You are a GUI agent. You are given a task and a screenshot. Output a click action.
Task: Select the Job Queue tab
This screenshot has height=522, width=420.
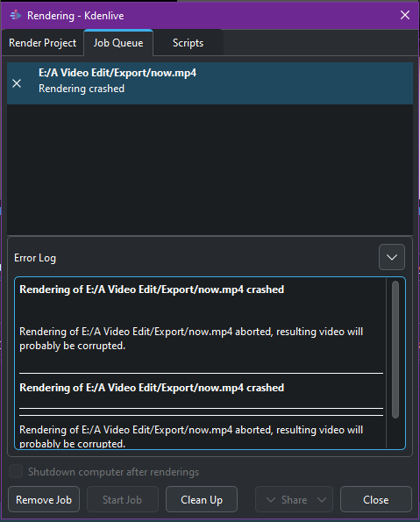pyautogui.click(x=118, y=43)
